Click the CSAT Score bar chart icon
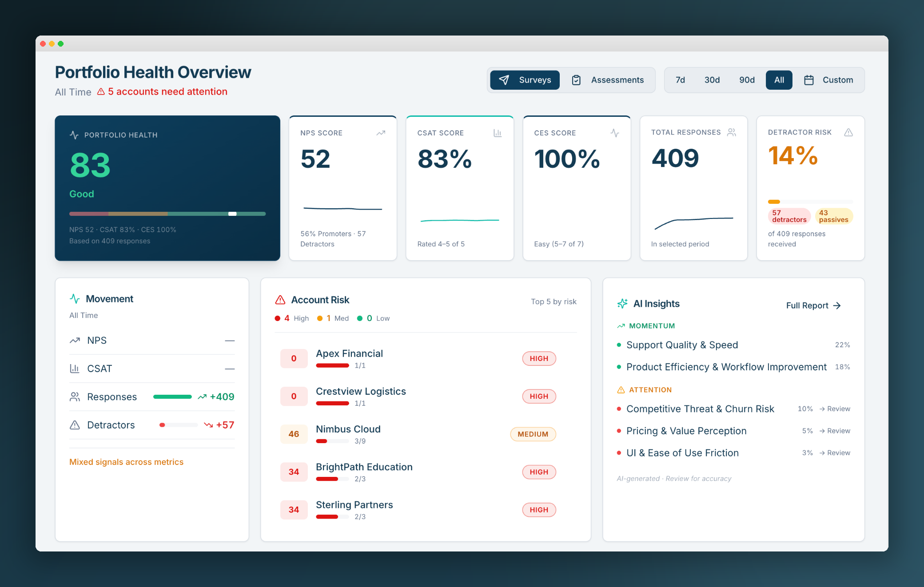924x587 pixels. (x=498, y=133)
